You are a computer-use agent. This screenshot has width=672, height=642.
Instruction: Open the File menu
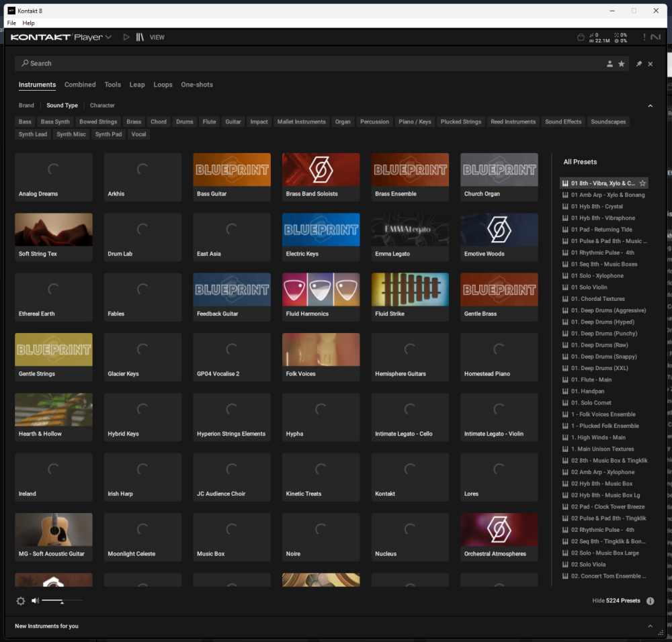[x=11, y=23]
